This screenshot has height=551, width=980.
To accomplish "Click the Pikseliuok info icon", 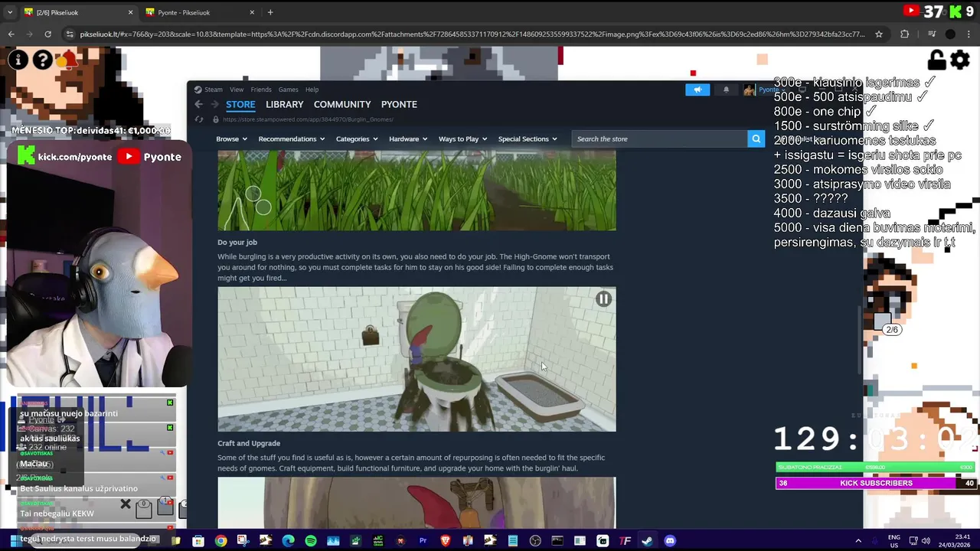I will [18, 60].
